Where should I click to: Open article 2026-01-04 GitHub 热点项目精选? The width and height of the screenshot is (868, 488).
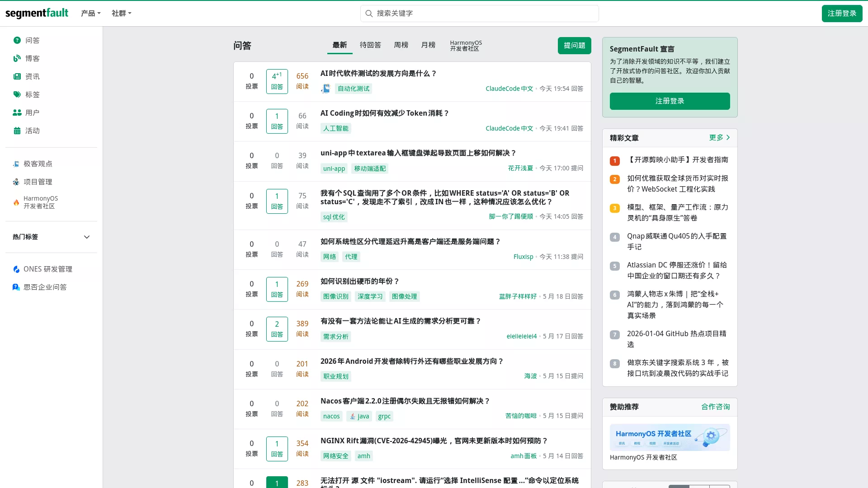[676, 339]
